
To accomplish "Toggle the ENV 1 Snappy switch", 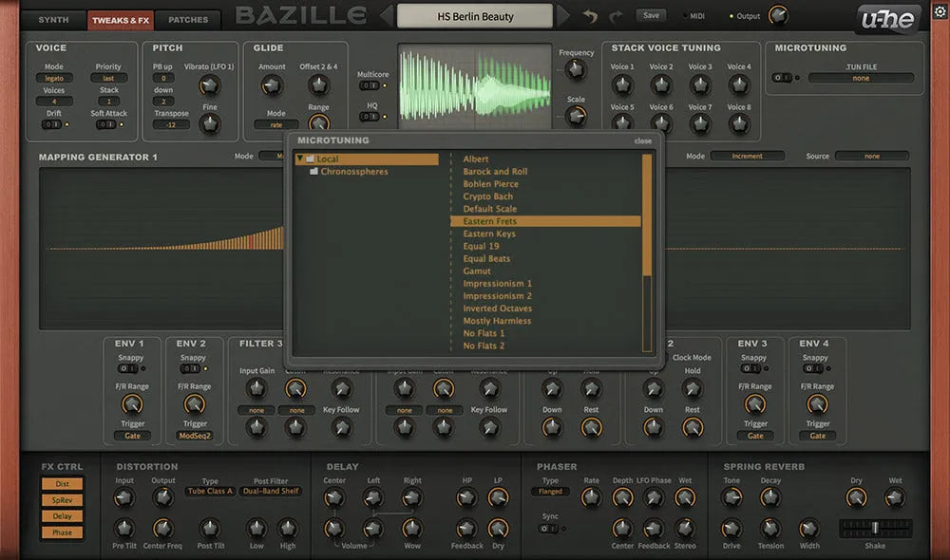I will pos(128,368).
